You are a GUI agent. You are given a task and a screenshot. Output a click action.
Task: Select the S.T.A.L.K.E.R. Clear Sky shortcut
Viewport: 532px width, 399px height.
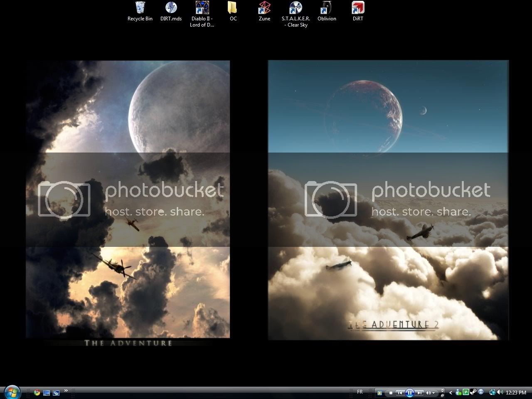click(296, 14)
